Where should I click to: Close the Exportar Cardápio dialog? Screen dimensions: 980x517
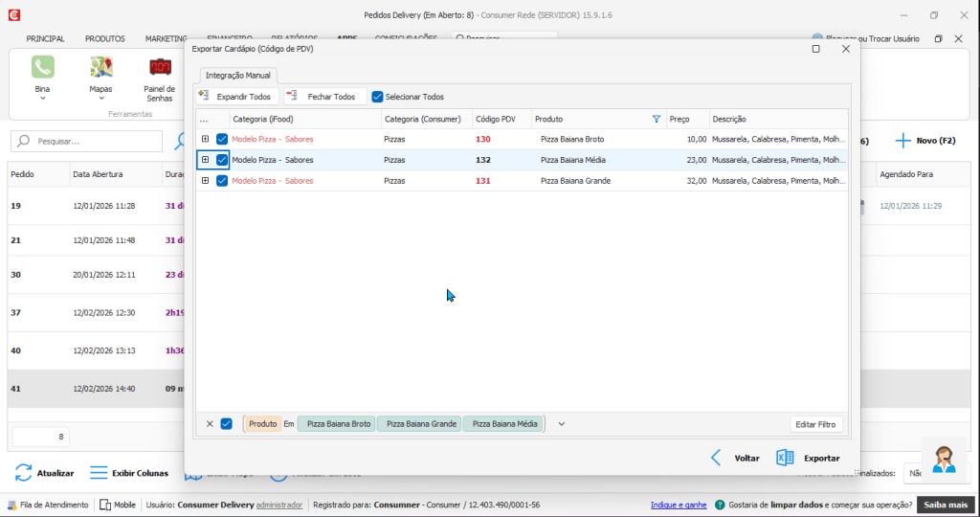click(x=846, y=49)
